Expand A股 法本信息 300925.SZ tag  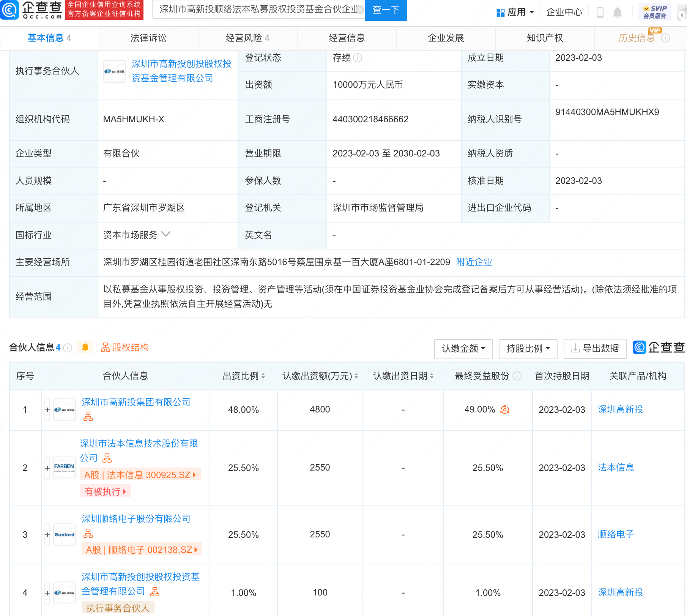[140, 475]
